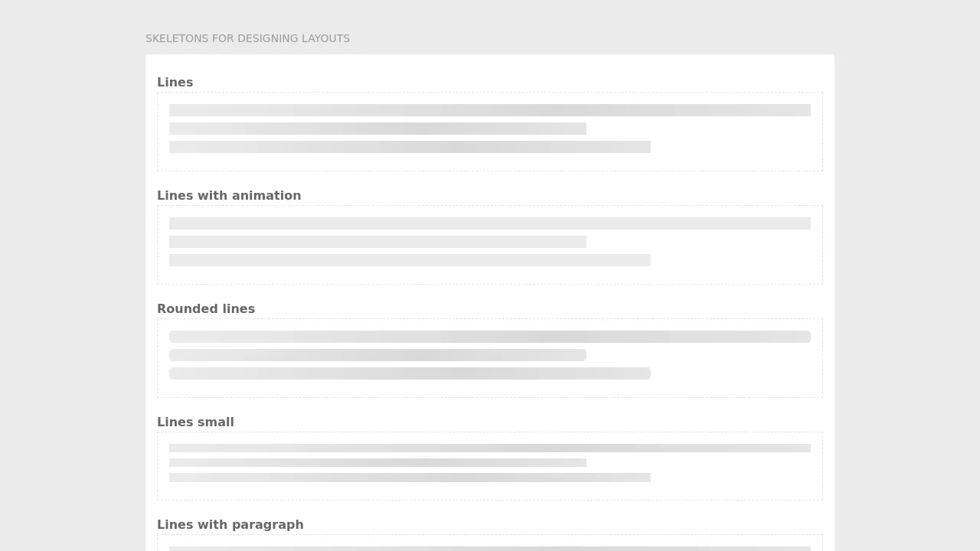Viewport: 980px width, 551px height.
Task: Select the longest rounded skeleton bar
Action: 489,337
